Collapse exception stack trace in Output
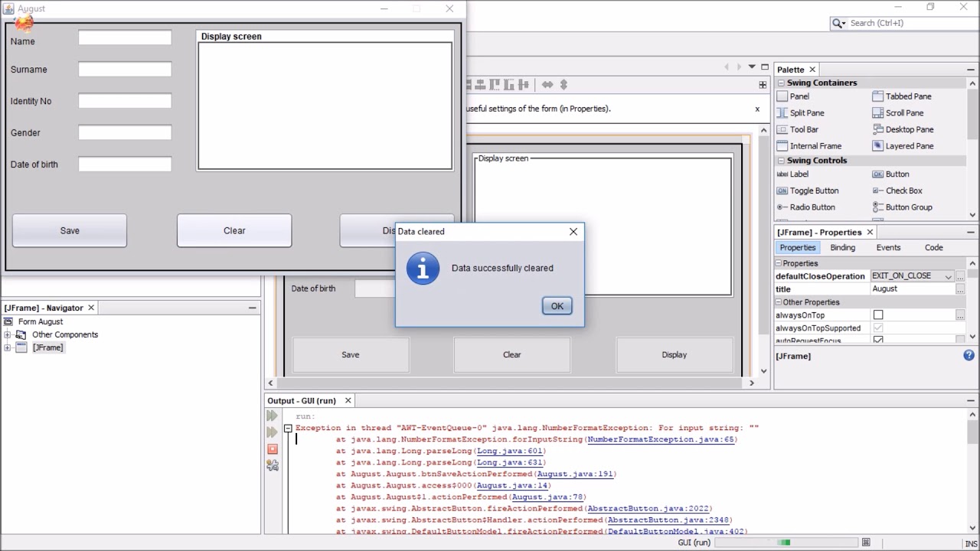Image resolution: width=980 pixels, height=551 pixels. 288,429
